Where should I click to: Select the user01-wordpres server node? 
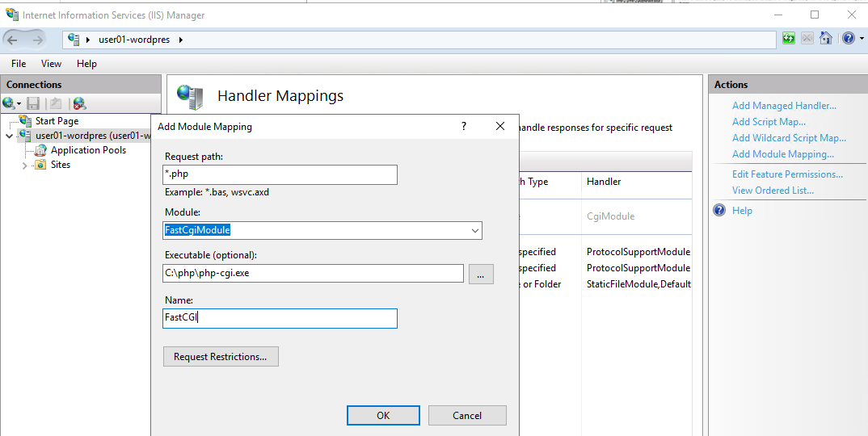92,136
